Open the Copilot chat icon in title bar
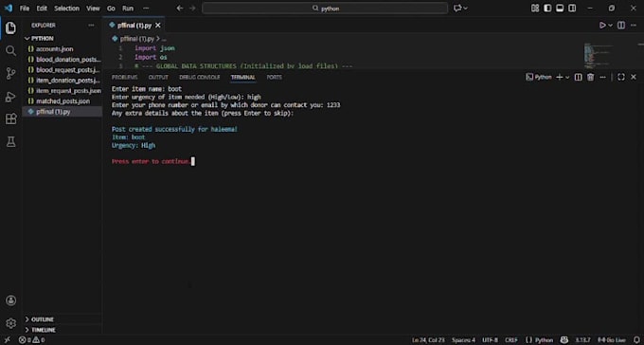Viewport: 644px width, 345px height. tap(457, 9)
